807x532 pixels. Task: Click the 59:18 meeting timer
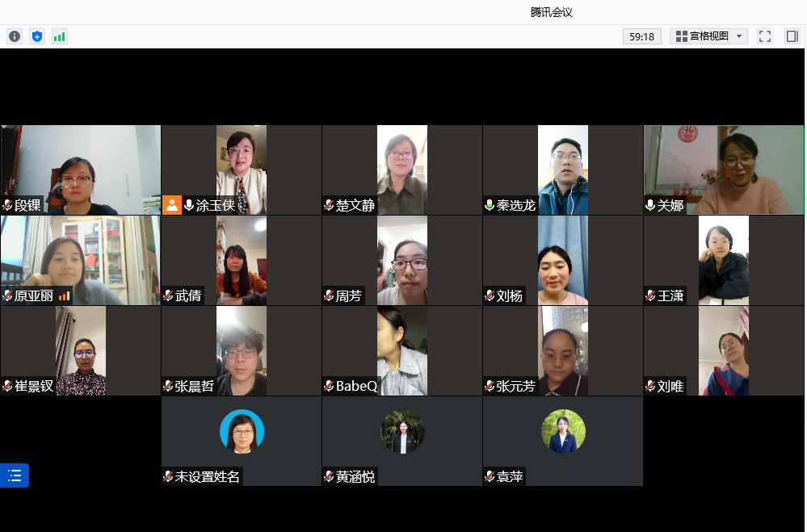tap(641, 36)
